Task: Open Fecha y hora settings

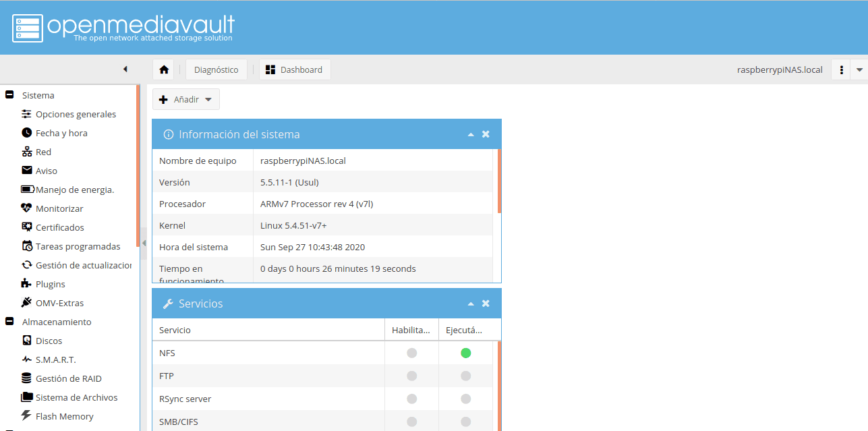Action: (63, 133)
